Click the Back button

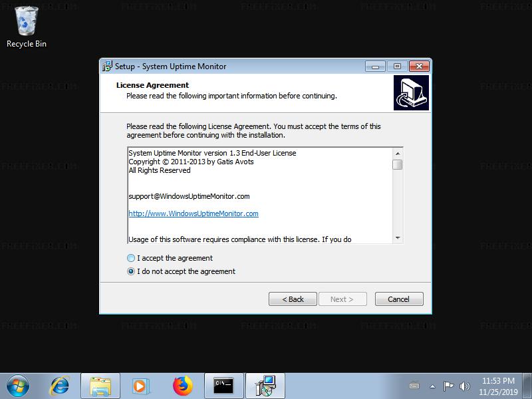click(293, 299)
